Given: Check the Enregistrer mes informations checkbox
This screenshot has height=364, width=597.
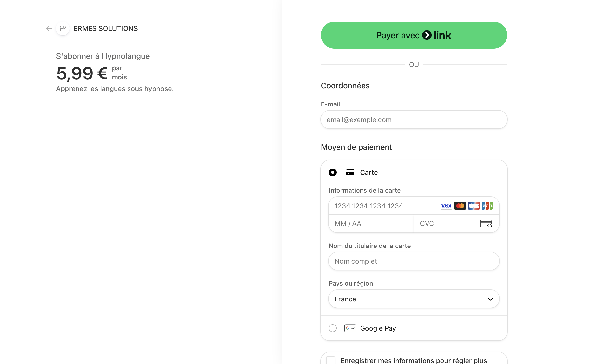Looking at the screenshot, I should click(331, 360).
